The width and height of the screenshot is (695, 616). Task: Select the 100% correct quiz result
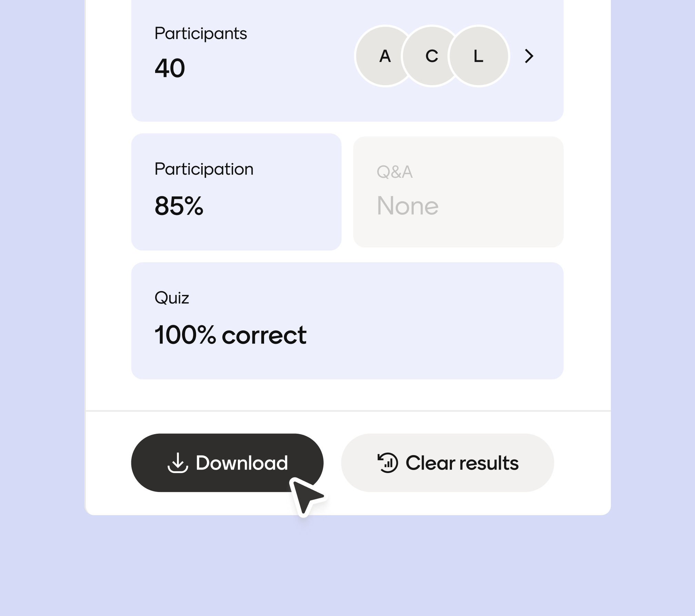[230, 335]
